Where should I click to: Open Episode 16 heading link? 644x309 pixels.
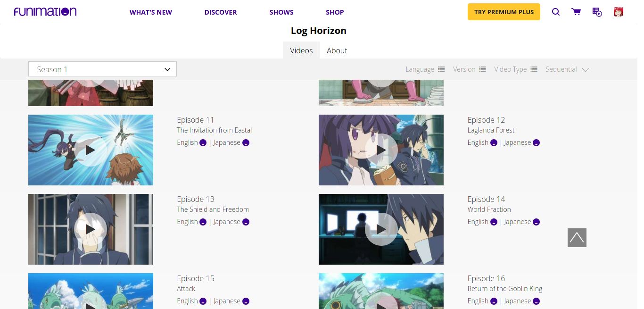click(486, 278)
